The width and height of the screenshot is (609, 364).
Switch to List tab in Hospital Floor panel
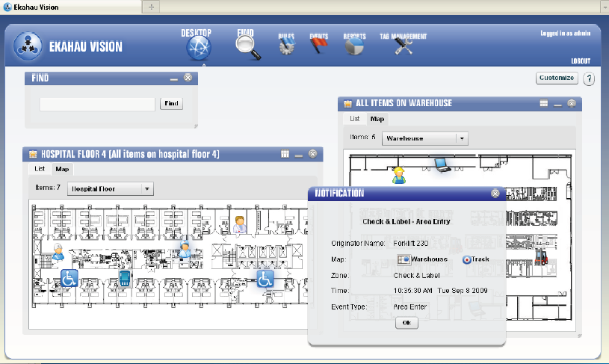point(40,169)
